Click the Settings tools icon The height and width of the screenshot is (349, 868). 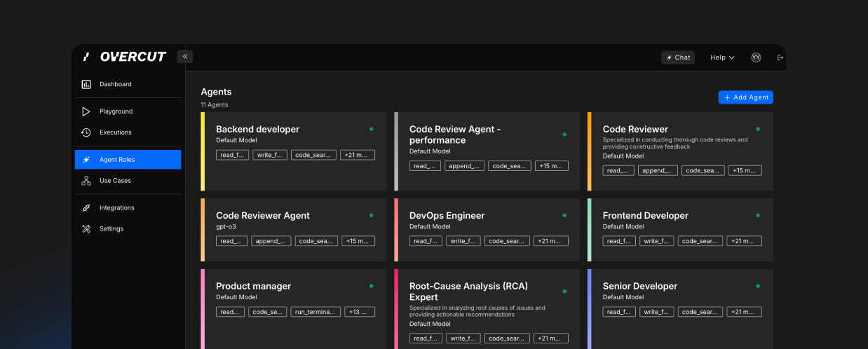86,228
